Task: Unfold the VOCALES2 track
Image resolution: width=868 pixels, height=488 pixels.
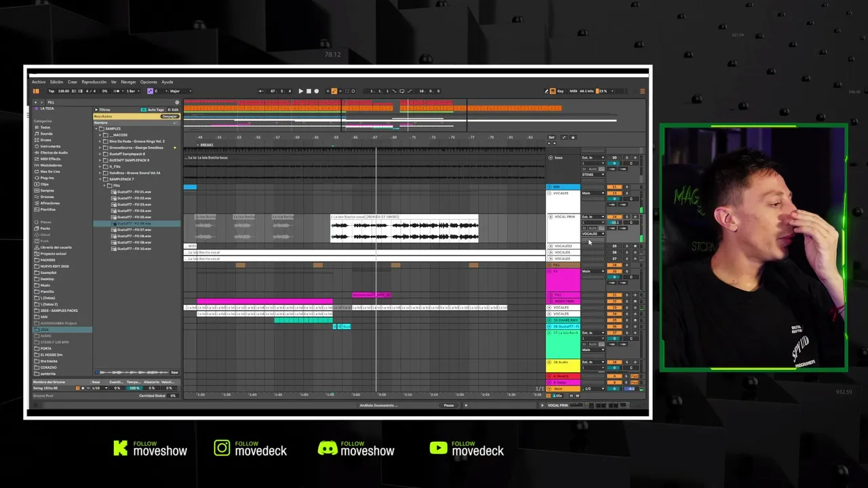Action: 550,246
